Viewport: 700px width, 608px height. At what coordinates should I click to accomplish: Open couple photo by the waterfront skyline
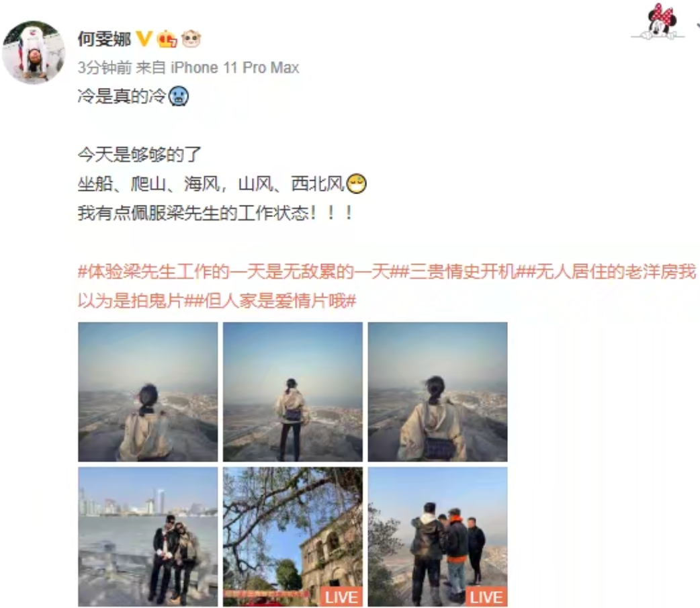[148, 537]
